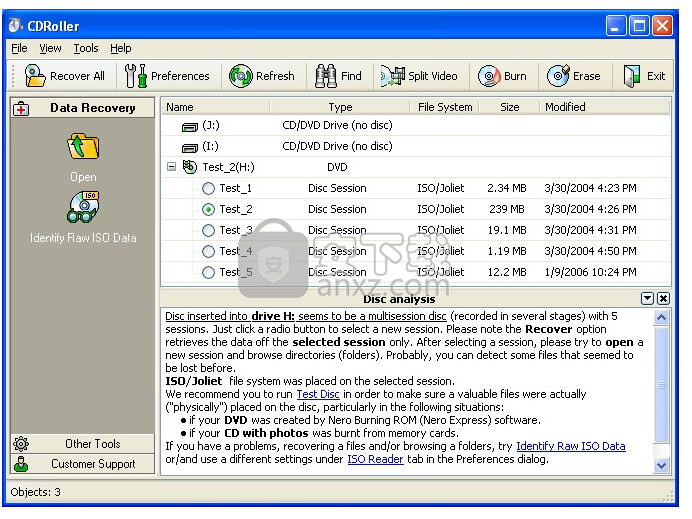Click the Open folder icon in sidebar
The image size is (692, 519).
pos(83,146)
